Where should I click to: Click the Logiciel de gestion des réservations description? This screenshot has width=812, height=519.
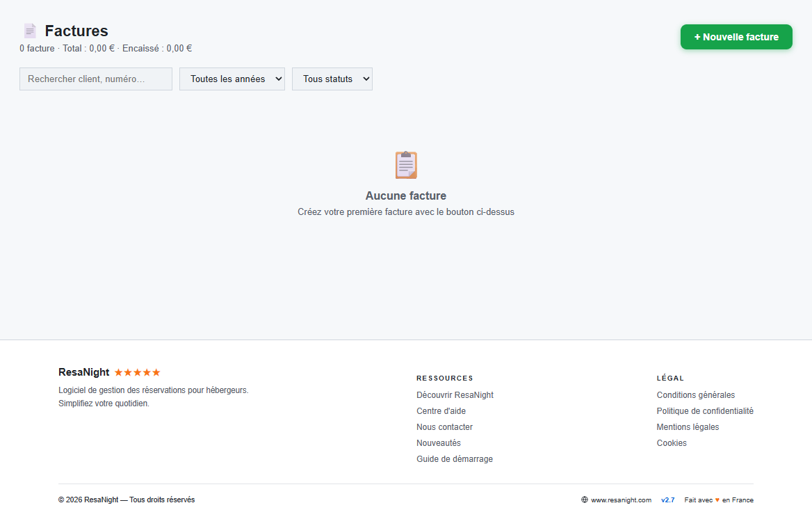tap(153, 397)
